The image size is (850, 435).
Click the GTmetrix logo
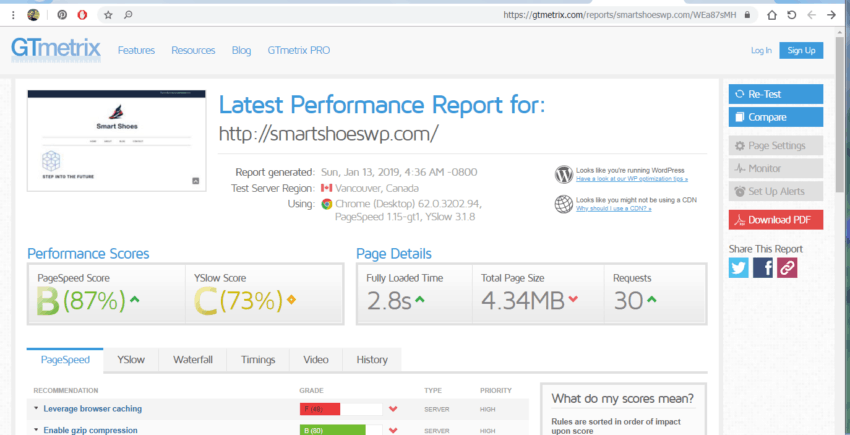(x=56, y=50)
